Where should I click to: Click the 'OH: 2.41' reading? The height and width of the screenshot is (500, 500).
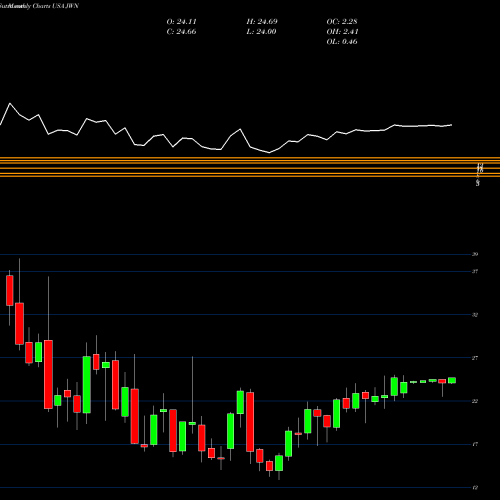[x=342, y=32]
